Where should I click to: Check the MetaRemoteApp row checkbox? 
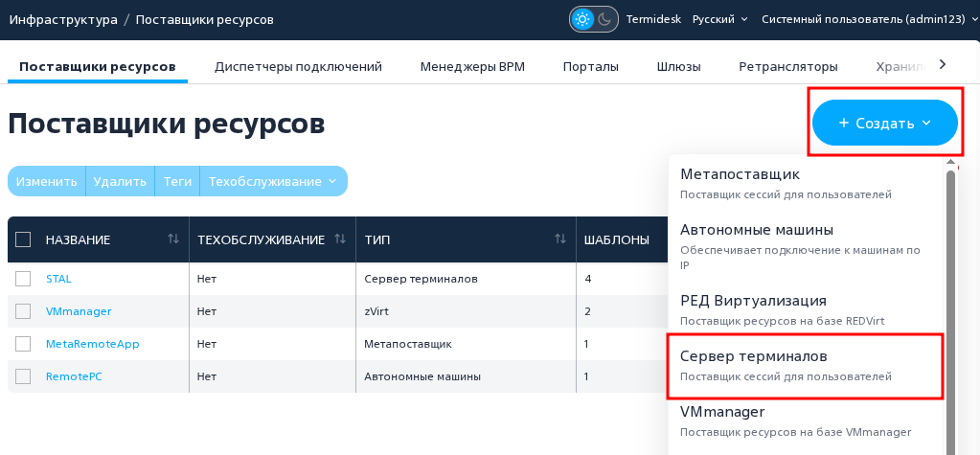23,344
